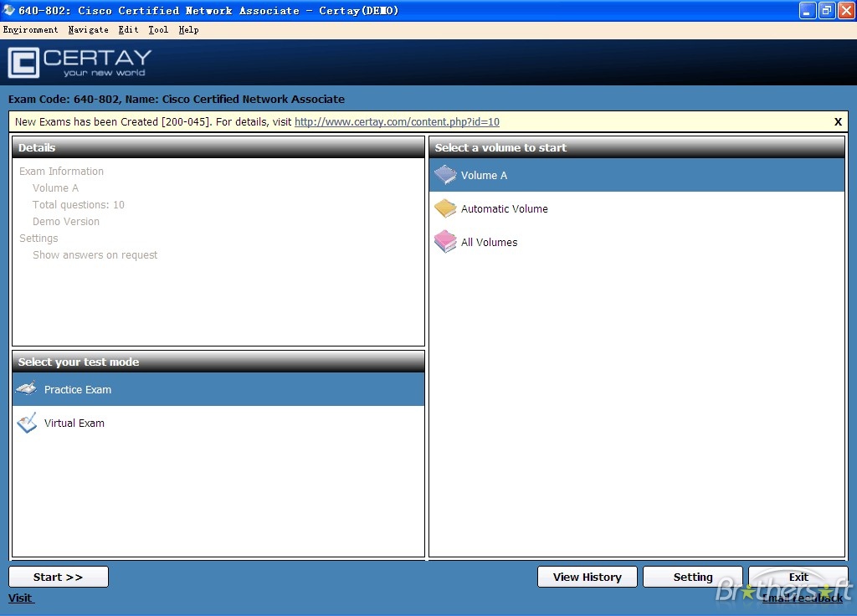Screen dimensions: 857x616
Task: Open the Environment menu
Action: 31,29
